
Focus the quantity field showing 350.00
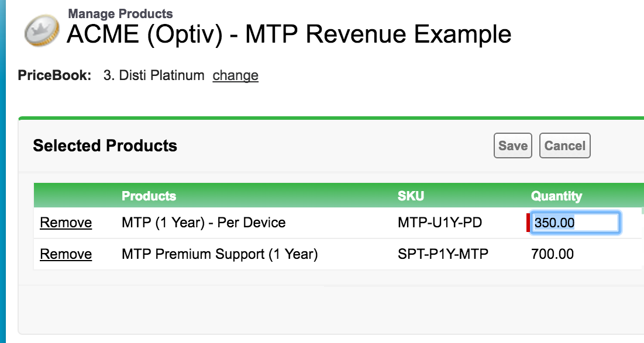[574, 223]
